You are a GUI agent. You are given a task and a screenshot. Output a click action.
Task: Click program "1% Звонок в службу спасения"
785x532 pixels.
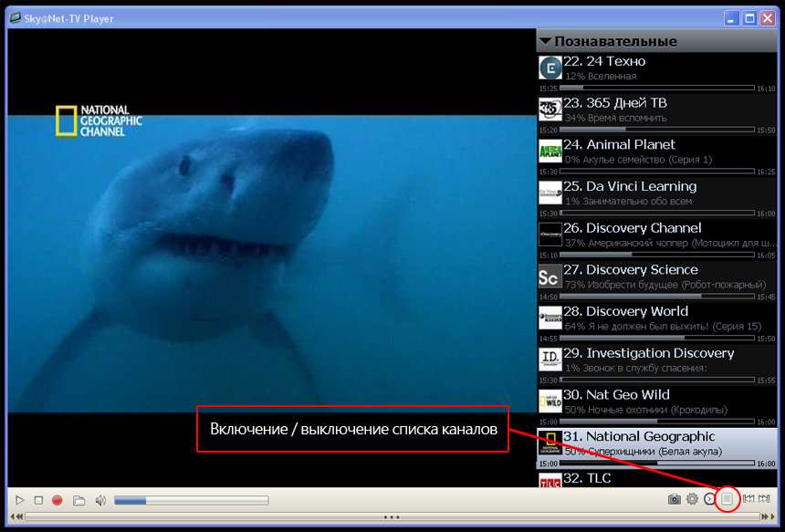click(636, 368)
